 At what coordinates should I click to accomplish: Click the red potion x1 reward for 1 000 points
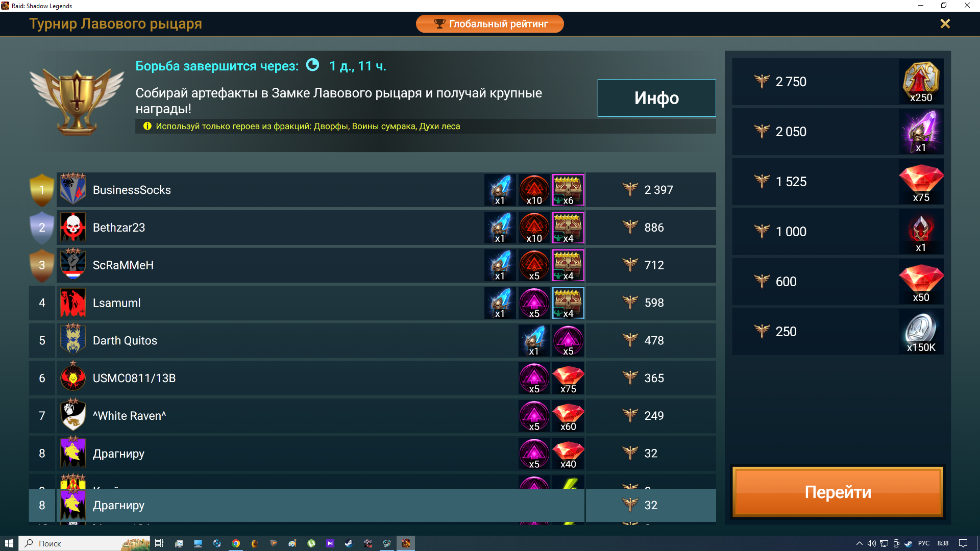pyautogui.click(x=921, y=232)
